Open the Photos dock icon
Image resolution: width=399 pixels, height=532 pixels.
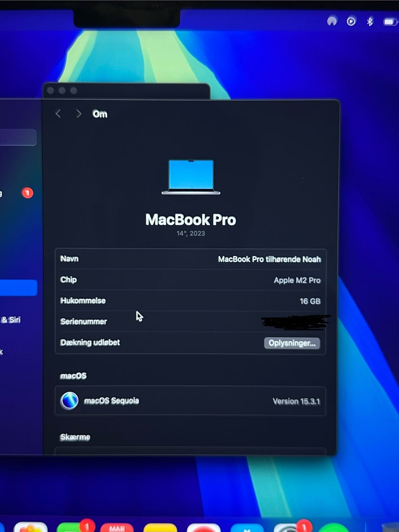click(x=30, y=527)
